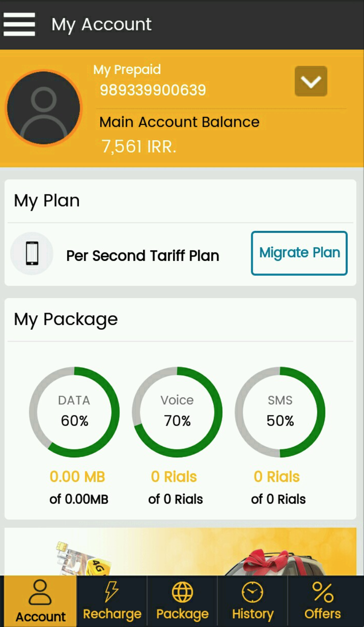Tap the My Account title text
The height and width of the screenshot is (627, 364).
[101, 24]
